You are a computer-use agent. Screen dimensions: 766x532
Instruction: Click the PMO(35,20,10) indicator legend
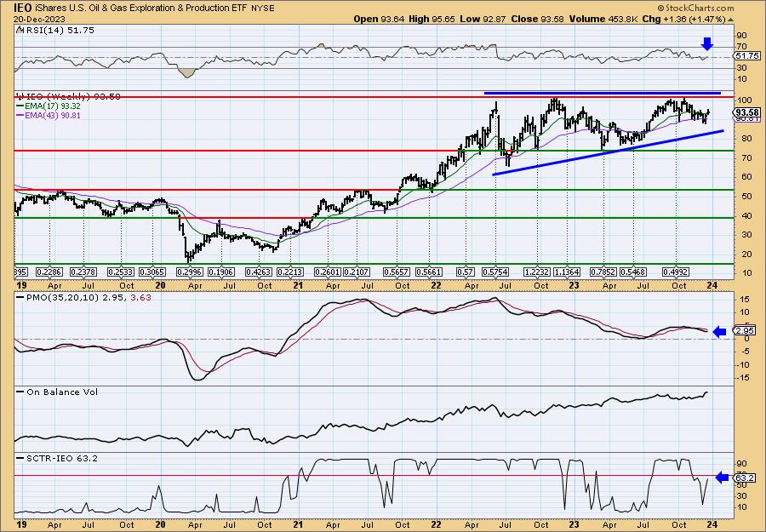click(x=84, y=297)
